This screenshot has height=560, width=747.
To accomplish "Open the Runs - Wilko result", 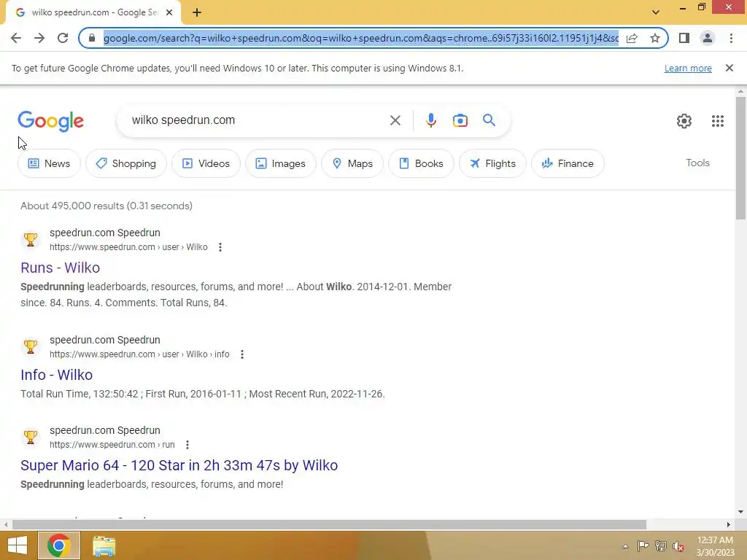I will point(60,268).
